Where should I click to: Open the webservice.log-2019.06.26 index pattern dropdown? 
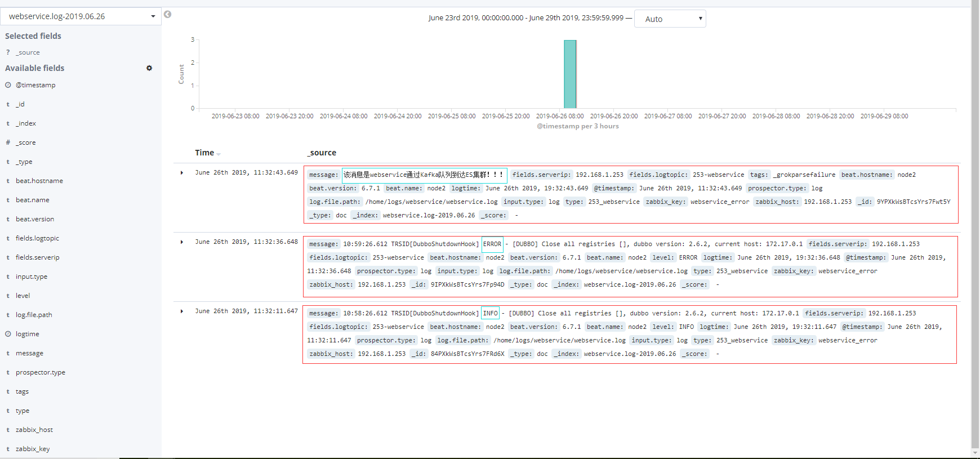[81, 16]
